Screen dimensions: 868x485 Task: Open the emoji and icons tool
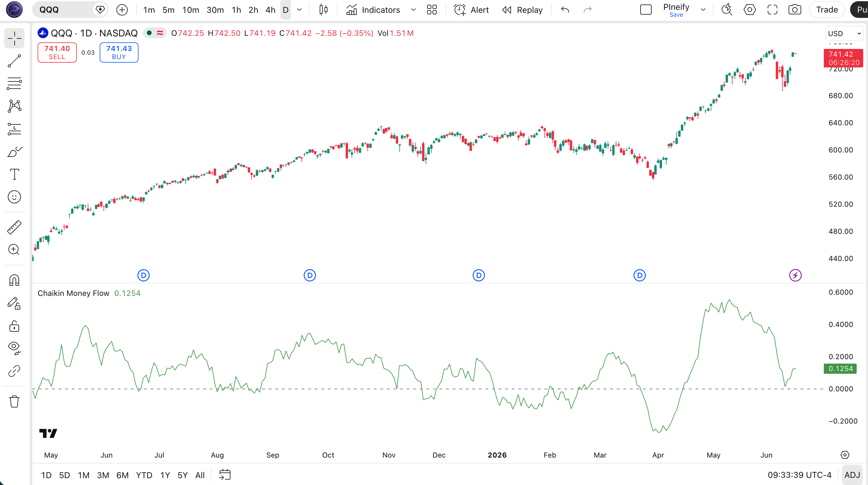(14, 197)
